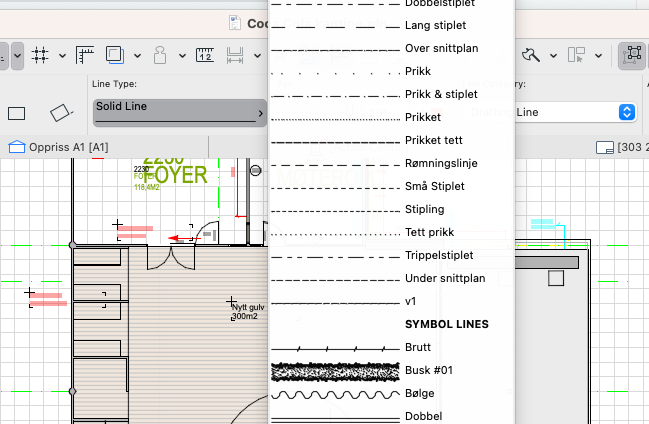This screenshot has width=649, height=424.
Task: Click the trace reference overlapping squares icon
Action: [x=116, y=54]
